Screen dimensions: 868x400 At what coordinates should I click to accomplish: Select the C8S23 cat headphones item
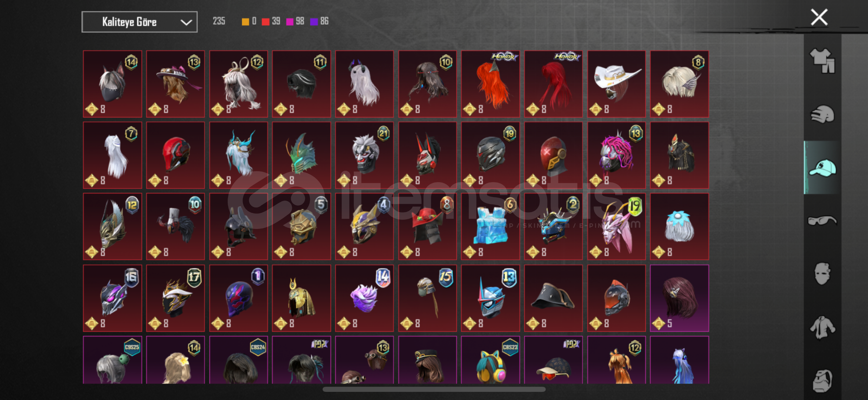point(491,360)
